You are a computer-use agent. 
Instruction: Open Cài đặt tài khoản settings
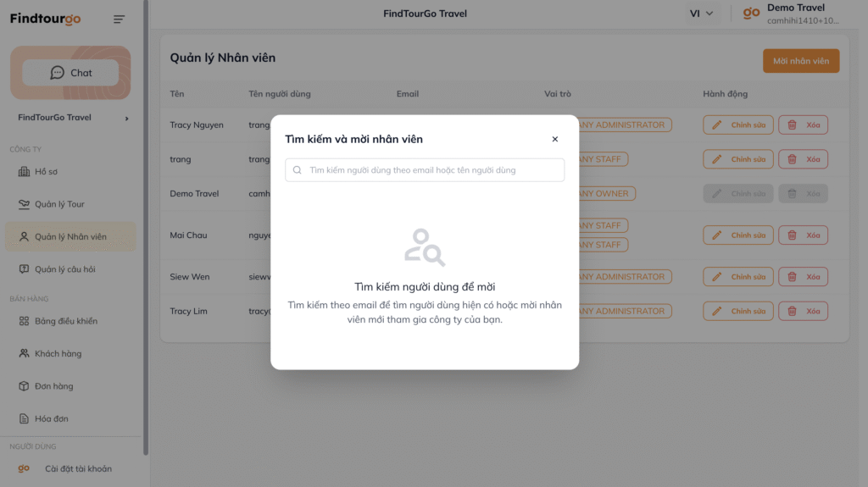pos(78,468)
